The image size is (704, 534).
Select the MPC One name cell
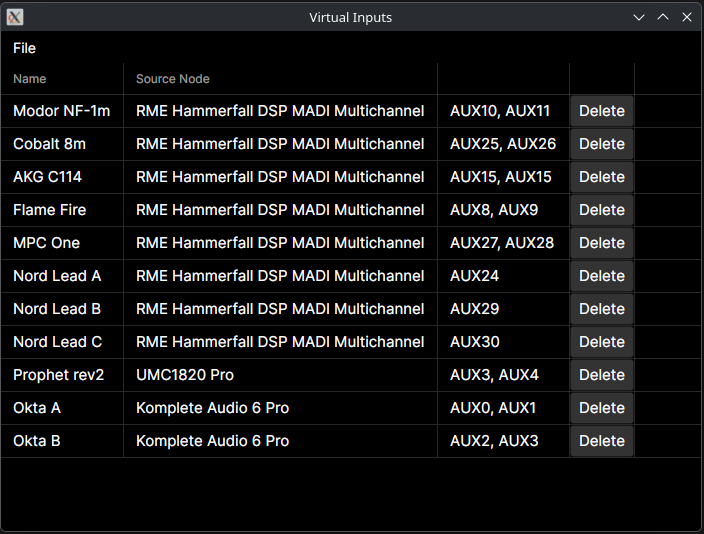[x=62, y=243]
